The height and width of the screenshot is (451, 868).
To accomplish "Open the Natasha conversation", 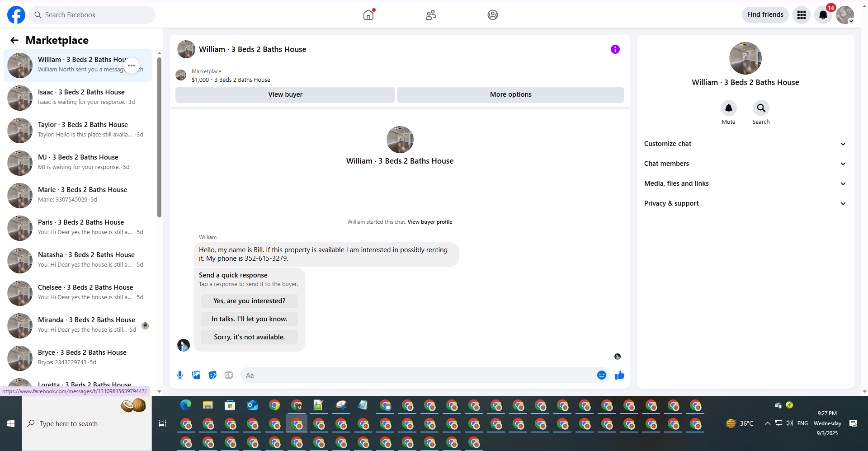I will (78, 261).
